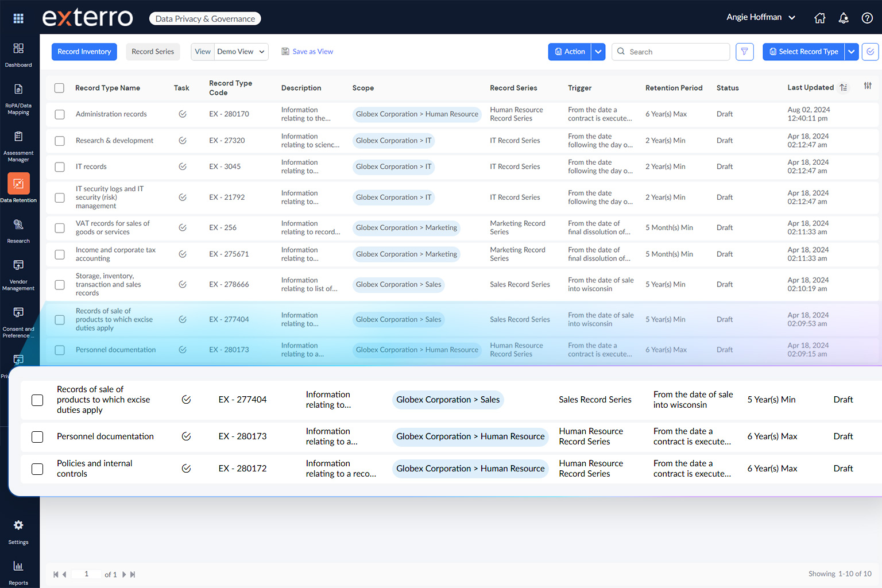Screen dimensions: 882x588
Task: Expand the Action button dropdown arrow
Action: [x=598, y=52]
